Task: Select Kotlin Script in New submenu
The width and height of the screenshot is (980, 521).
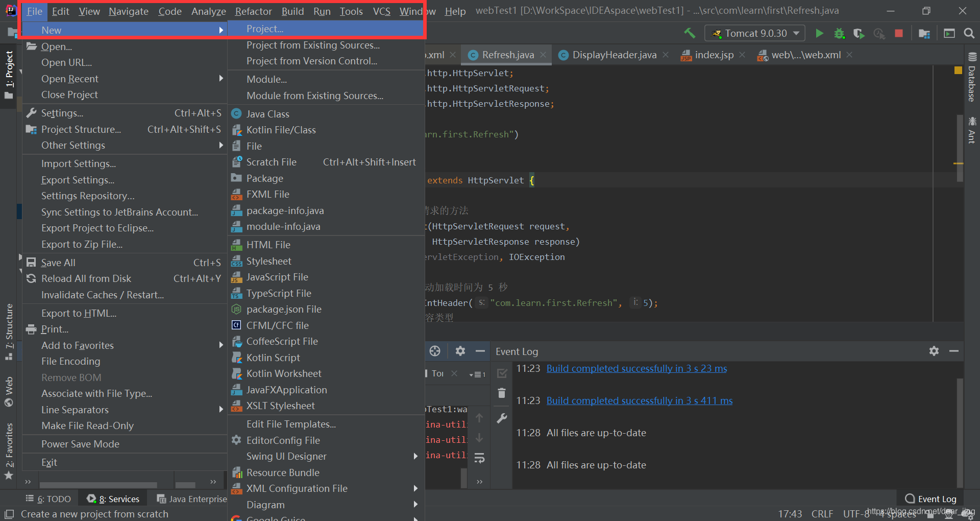Action: (x=326, y=358)
